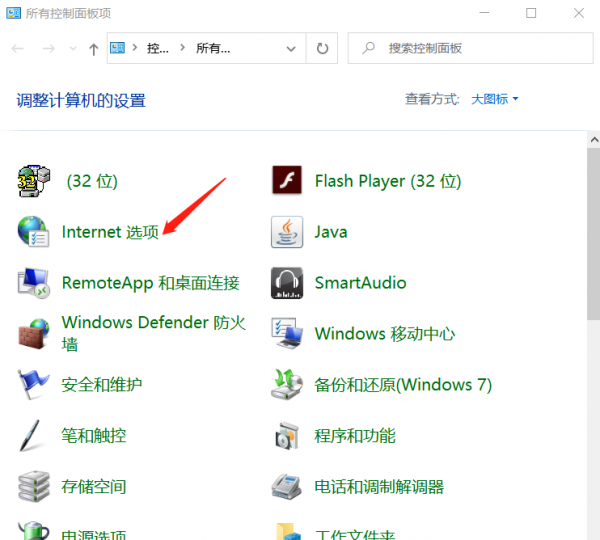Open Windows 移动中心 link
The width and height of the screenshot is (600, 540).
(385, 334)
